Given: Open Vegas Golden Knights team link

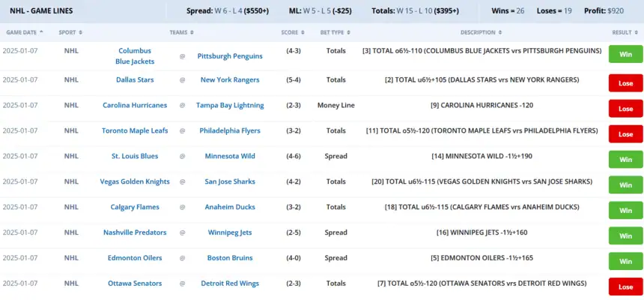Looking at the screenshot, I should [135, 182].
